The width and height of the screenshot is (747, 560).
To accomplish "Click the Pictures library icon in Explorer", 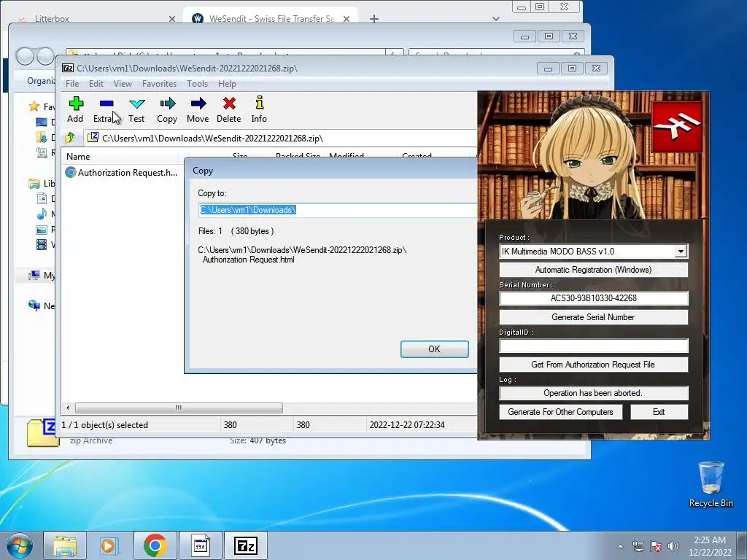I will pos(42,230).
